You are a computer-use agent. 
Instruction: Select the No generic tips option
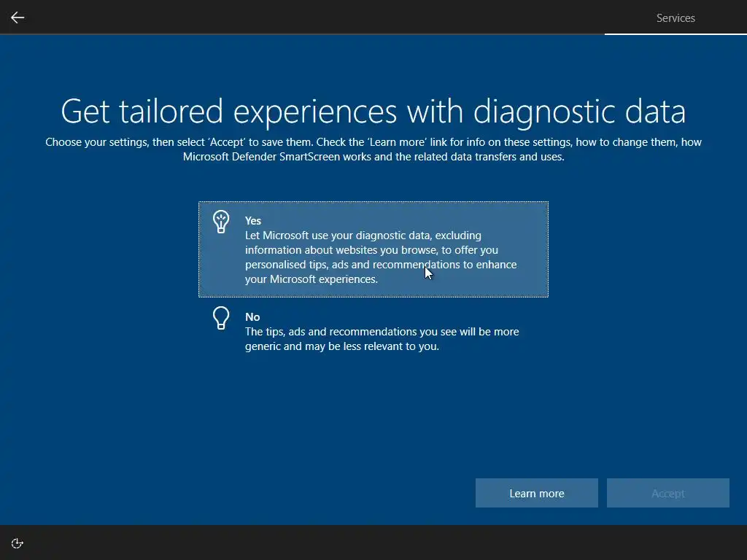coord(373,331)
